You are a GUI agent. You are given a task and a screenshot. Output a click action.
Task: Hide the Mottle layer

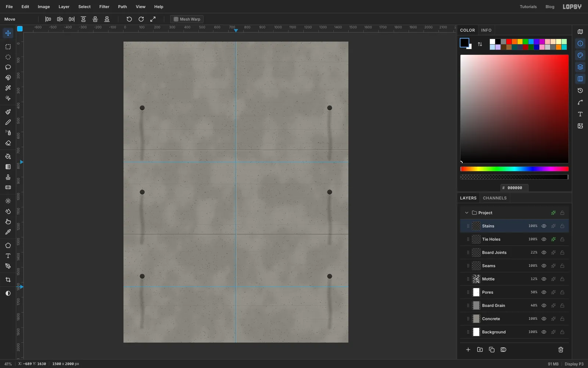click(x=544, y=279)
